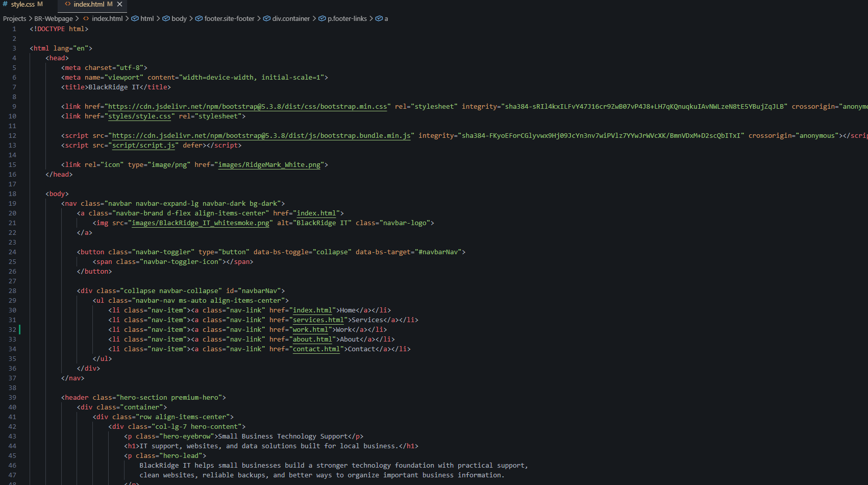Screen dimensions: 868x485
Task: Follow the images/RidgeMark_White.png link
Action: [269, 165]
